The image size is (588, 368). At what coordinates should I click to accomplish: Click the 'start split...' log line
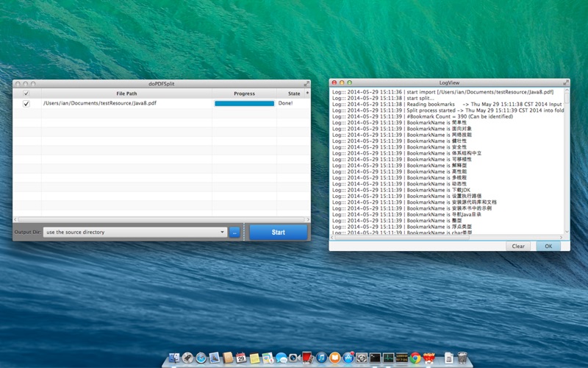[383, 98]
